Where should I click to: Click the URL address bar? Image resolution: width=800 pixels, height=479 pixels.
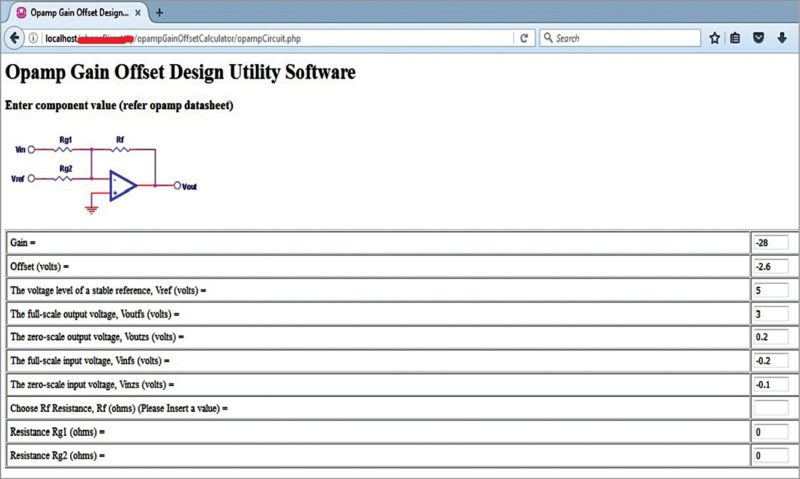300,38
